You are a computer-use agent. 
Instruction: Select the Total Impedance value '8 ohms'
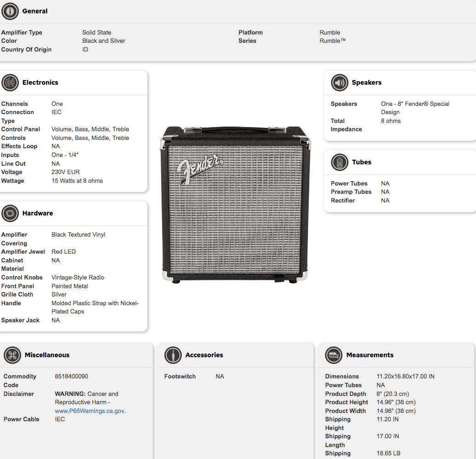tap(391, 121)
